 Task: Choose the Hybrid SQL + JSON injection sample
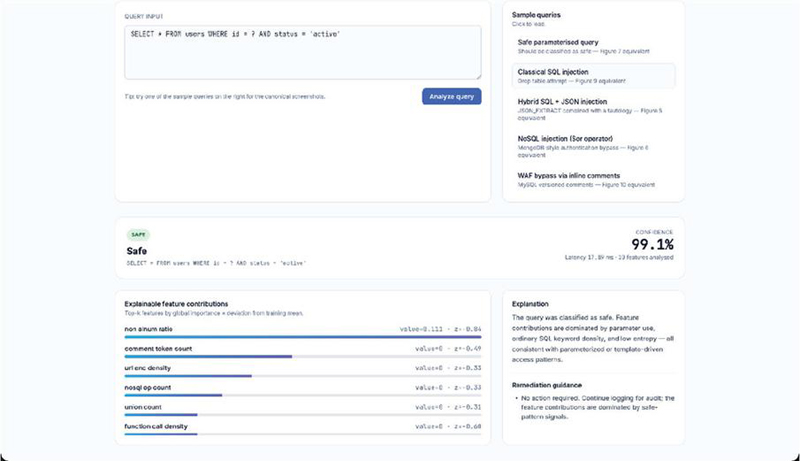point(593,109)
